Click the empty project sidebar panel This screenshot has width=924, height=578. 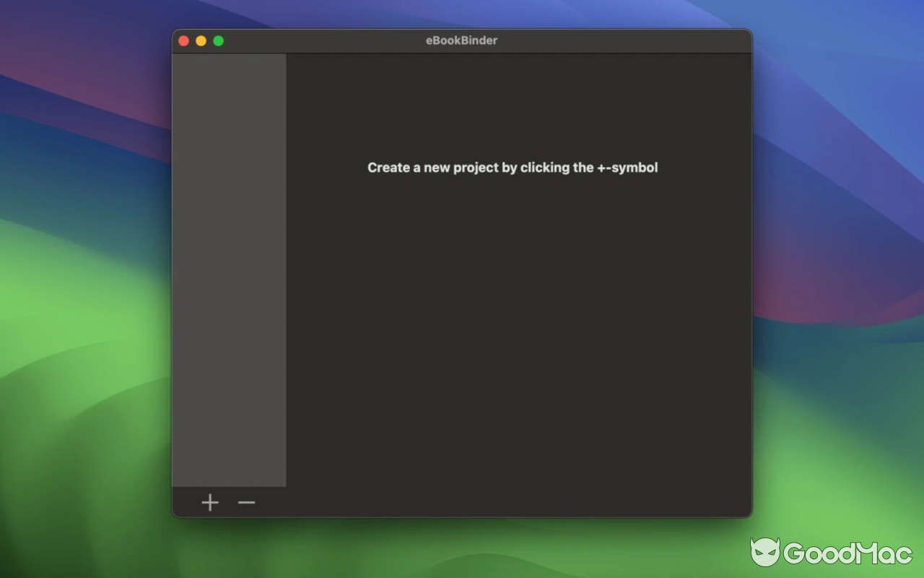pyautogui.click(x=229, y=271)
